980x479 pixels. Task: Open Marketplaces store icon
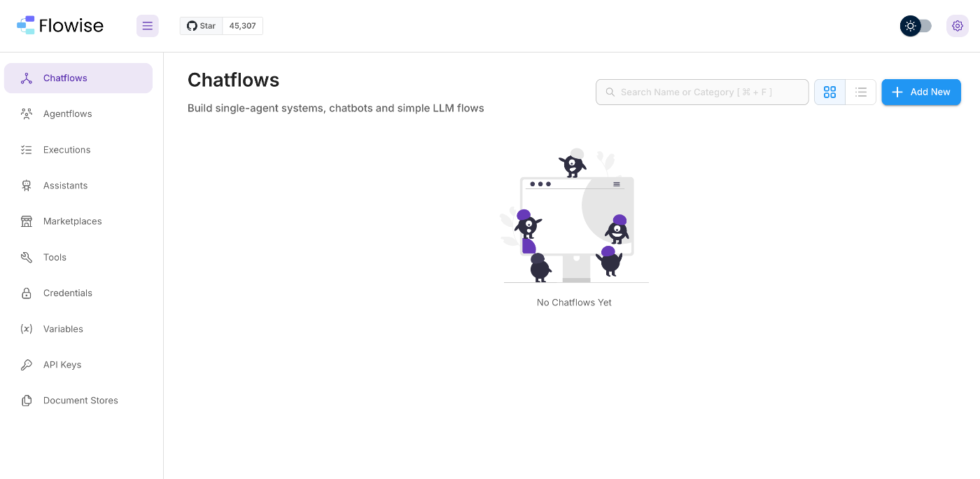coord(27,221)
